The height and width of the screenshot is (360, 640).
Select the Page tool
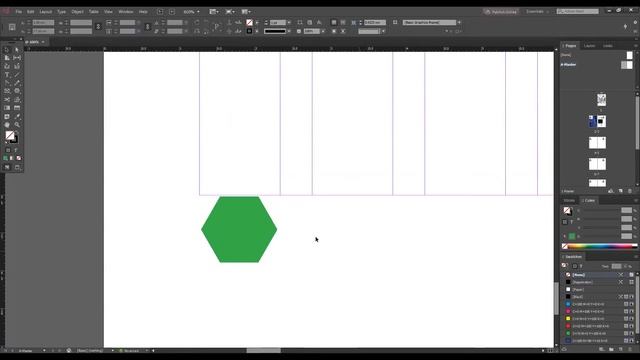point(7,58)
